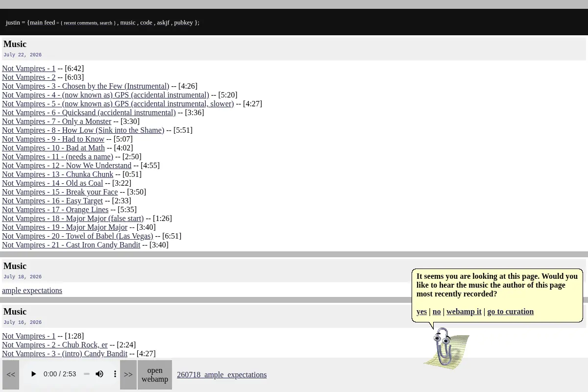Choose webamp it in Clippy's bubble
Image resolution: width=588 pixels, height=392 pixels.
464,312
